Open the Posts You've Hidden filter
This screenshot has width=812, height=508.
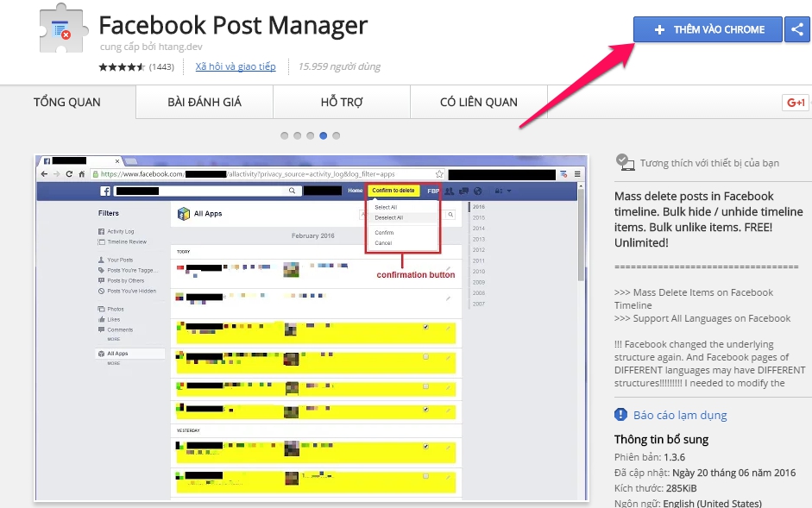click(x=131, y=291)
